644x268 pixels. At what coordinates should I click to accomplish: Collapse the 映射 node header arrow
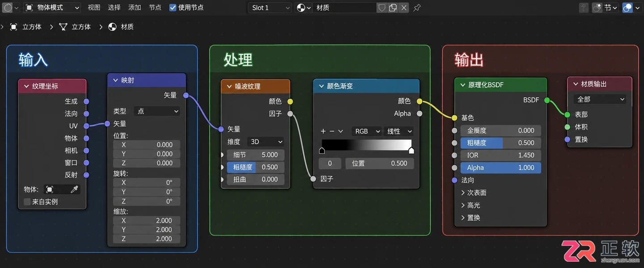pyautogui.click(x=115, y=80)
